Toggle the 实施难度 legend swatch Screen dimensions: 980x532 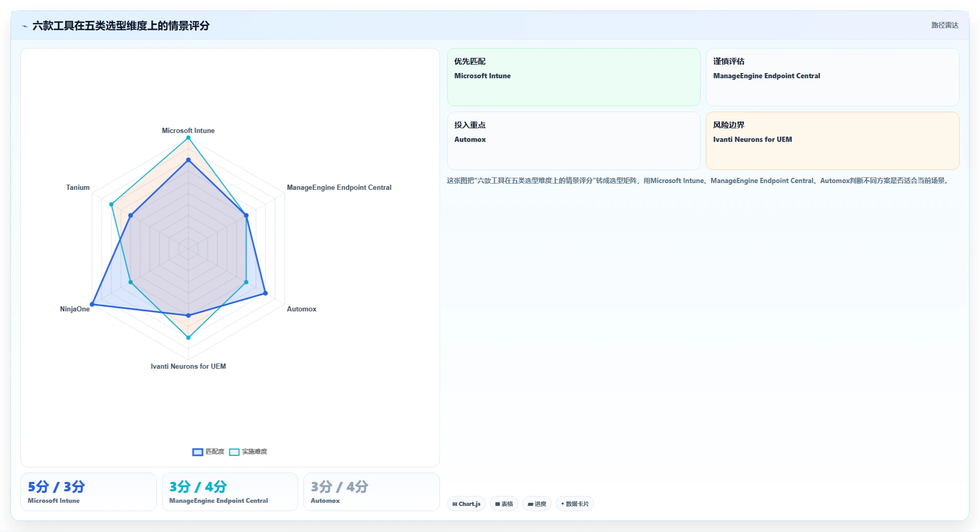pos(235,452)
